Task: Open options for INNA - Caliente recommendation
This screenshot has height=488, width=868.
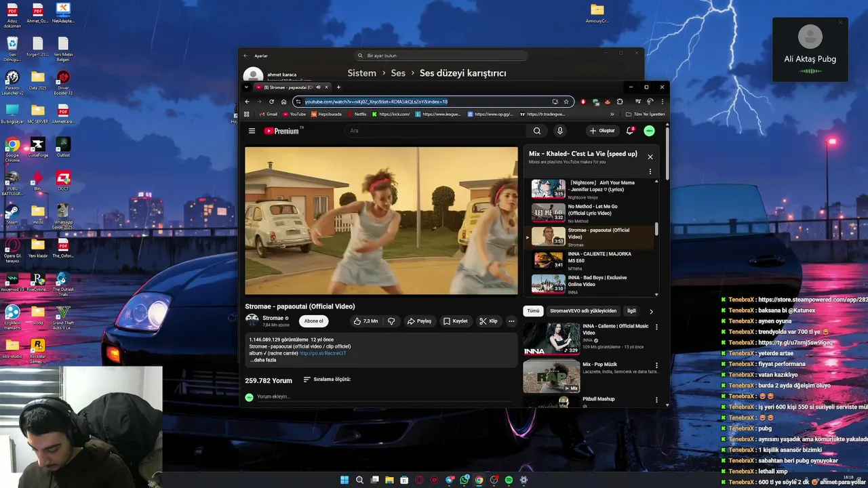Action: pyautogui.click(x=656, y=327)
